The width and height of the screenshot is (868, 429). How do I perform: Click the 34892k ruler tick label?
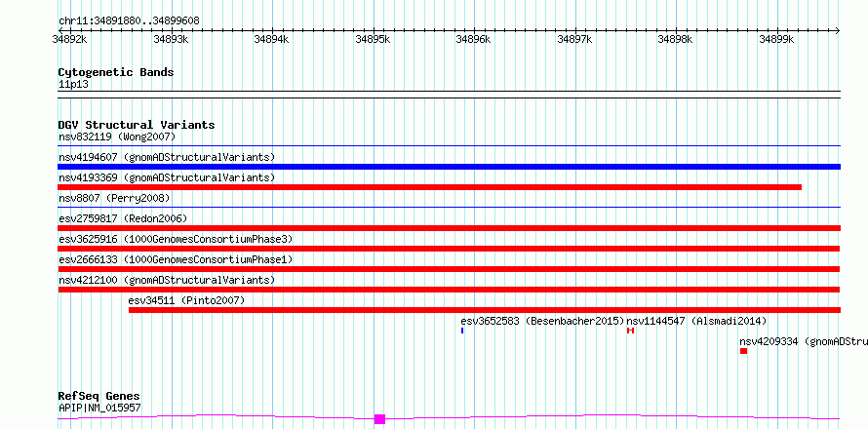pyautogui.click(x=70, y=39)
